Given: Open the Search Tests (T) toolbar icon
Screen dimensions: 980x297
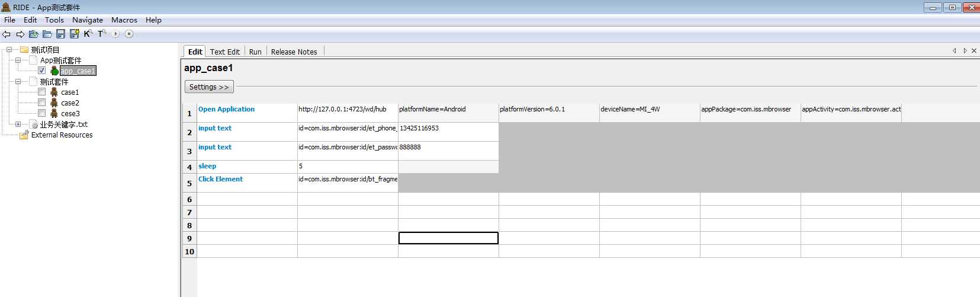Looking at the screenshot, I should coord(102,34).
